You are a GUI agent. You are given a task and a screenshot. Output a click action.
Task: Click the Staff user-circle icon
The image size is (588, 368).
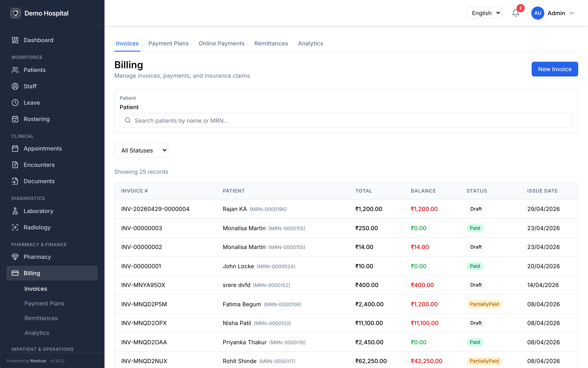(x=15, y=86)
